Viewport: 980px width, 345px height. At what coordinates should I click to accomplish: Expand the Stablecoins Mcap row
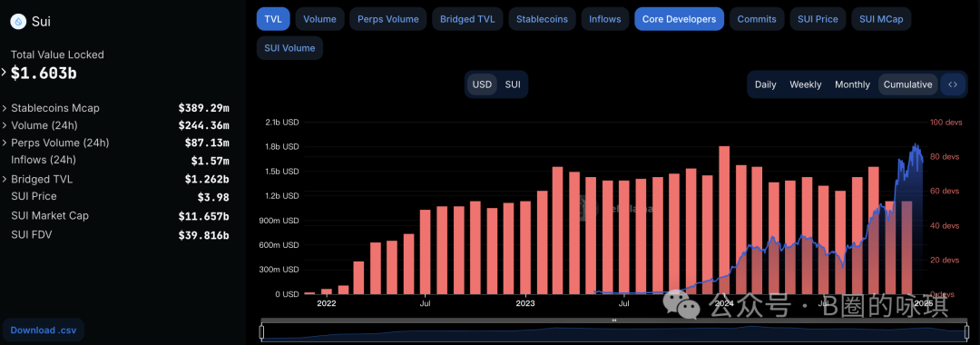coord(5,108)
